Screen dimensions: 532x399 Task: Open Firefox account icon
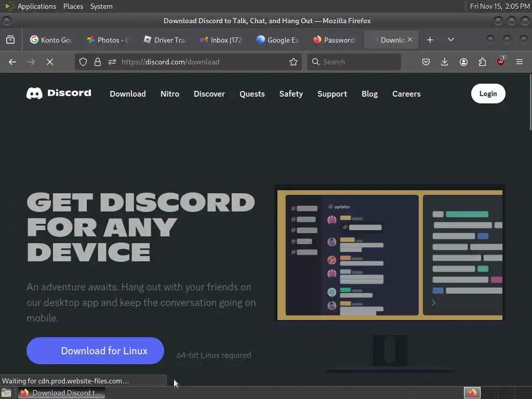pyautogui.click(x=463, y=62)
